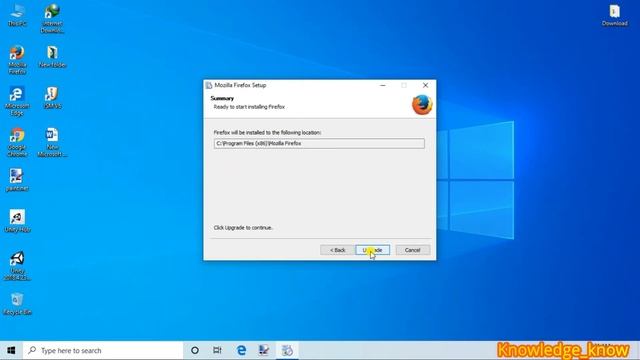The height and width of the screenshot is (360, 640).
Task: Close the Mozilla Firefox Setup window
Action: (425, 85)
